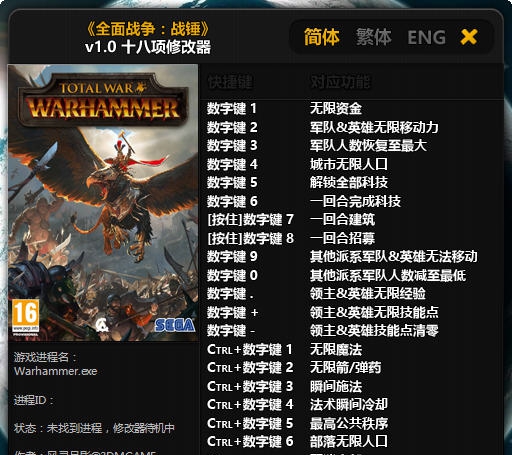
Task: Select the 无限箭/弹药 function
Action: coord(345,367)
